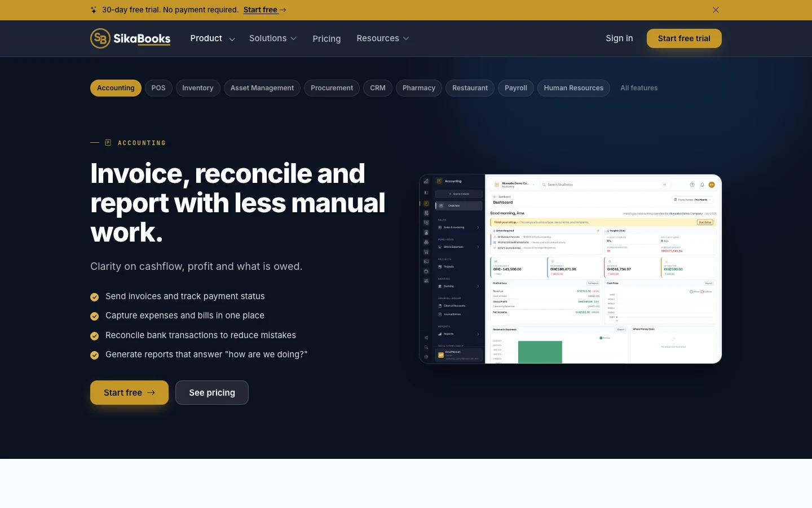The width and height of the screenshot is (812, 508).
Task: Follow the 'Start free' banner link
Action: [x=265, y=10]
